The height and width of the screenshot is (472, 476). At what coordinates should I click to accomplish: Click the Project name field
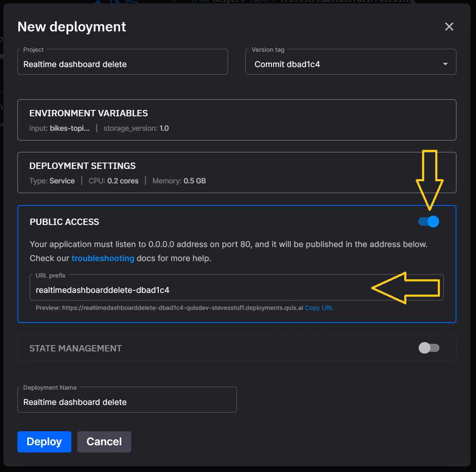pos(122,64)
